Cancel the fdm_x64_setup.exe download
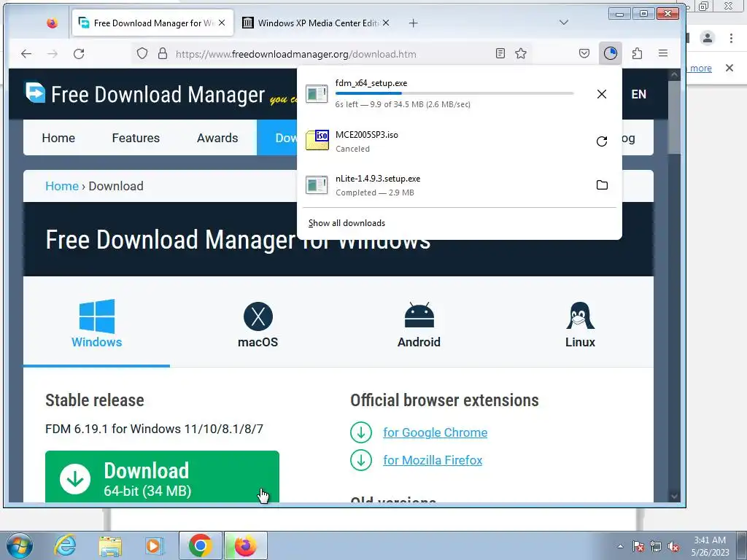The image size is (747, 560). click(x=602, y=94)
